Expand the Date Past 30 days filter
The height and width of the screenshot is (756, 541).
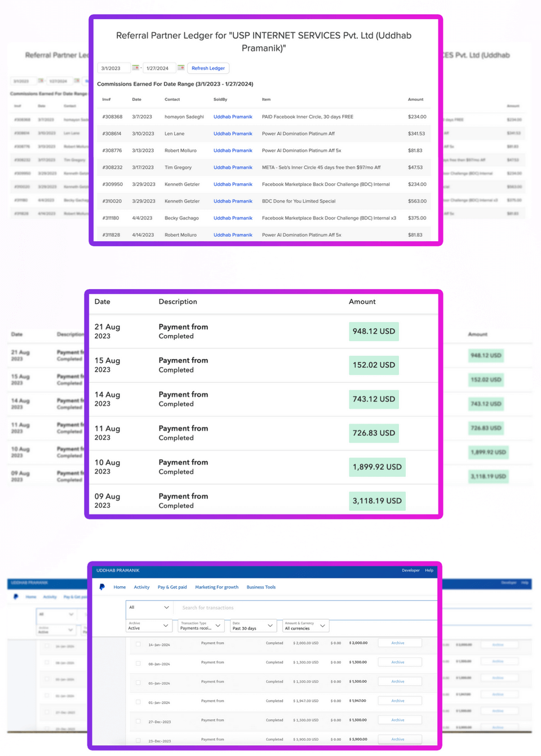click(x=252, y=626)
